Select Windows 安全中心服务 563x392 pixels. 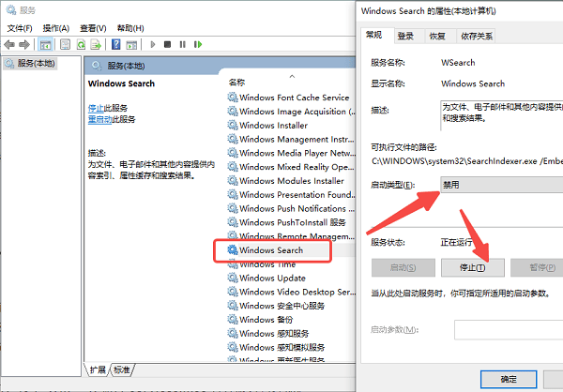[x=281, y=306]
